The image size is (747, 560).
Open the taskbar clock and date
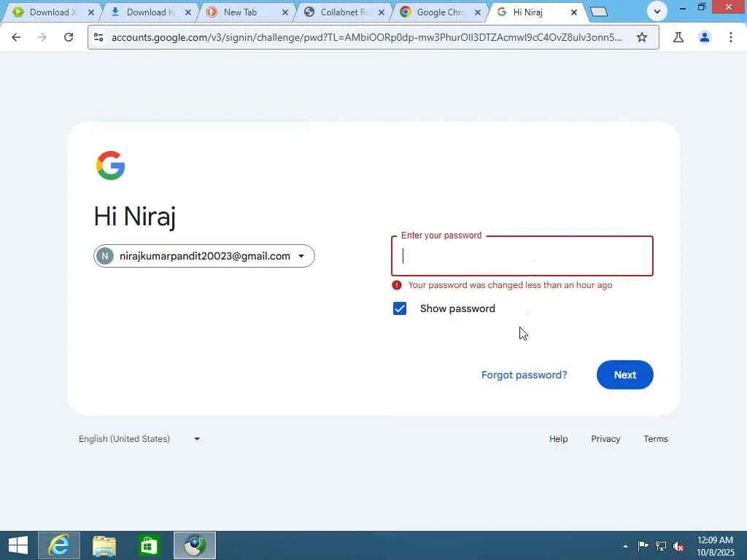click(715, 546)
